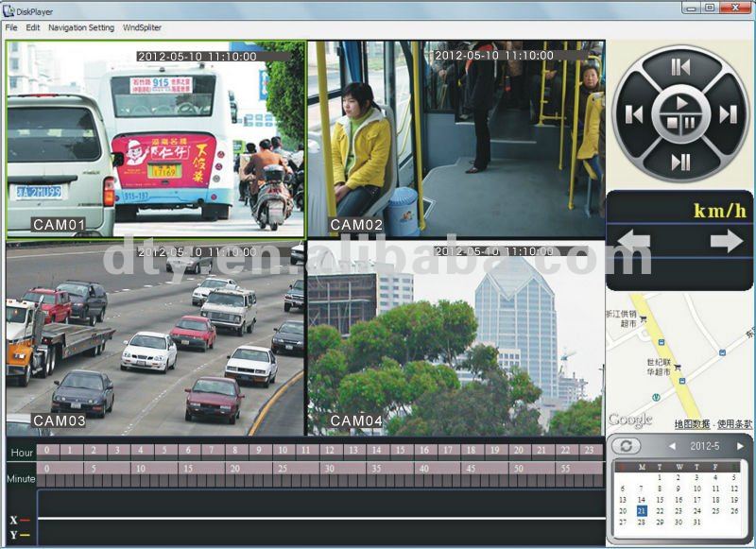Select hour 23 on the timeline
Viewport: 756px width, 549px height.
click(592, 451)
